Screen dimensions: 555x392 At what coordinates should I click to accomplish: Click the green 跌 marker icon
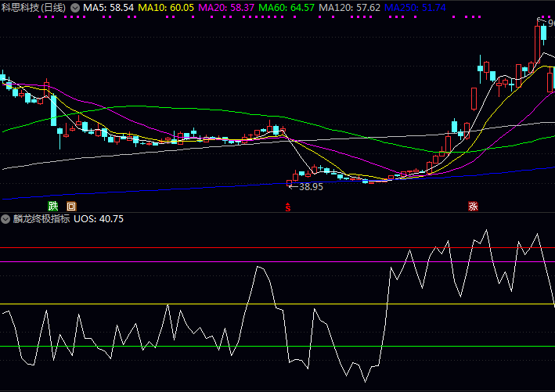point(53,207)
